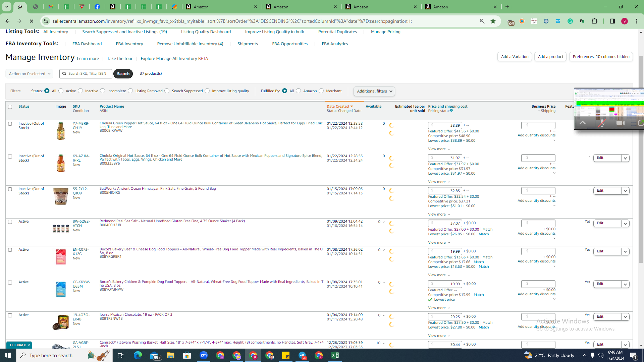Viewport: 644px width, 362px height.
Task: Sort by the Date Created column
Action: (340, 106)
